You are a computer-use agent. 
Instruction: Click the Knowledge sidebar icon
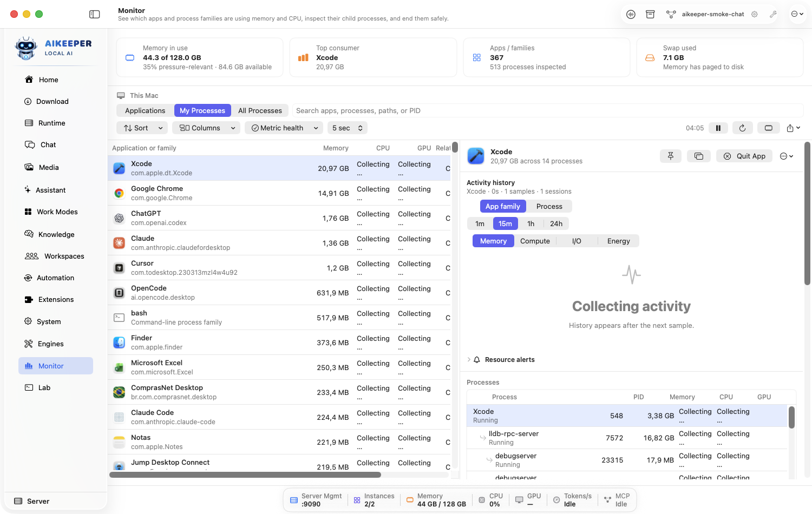point(29,234)
